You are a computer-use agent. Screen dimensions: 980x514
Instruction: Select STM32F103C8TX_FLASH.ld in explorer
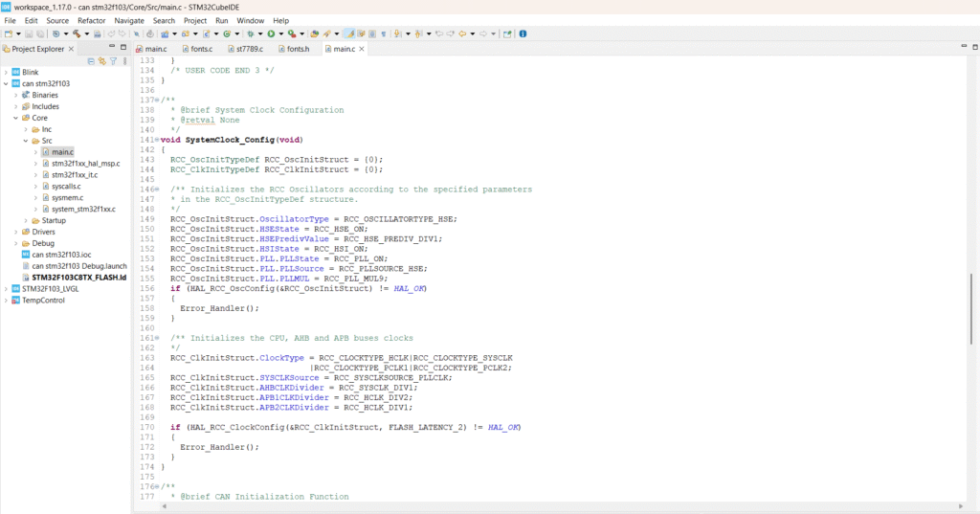pos(78,277)
